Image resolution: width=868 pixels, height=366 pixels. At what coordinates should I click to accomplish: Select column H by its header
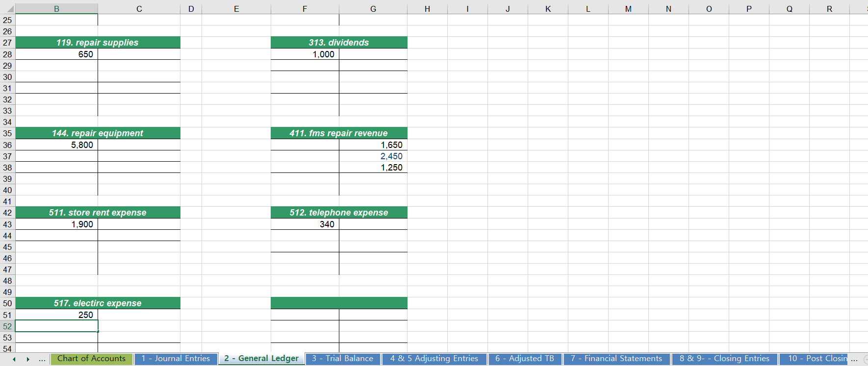point(427,9)
